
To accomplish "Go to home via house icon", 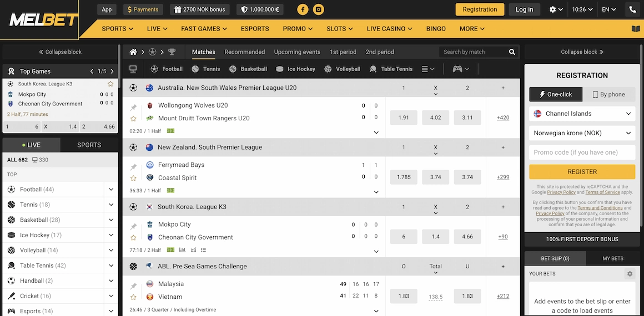I will point(133,52).
